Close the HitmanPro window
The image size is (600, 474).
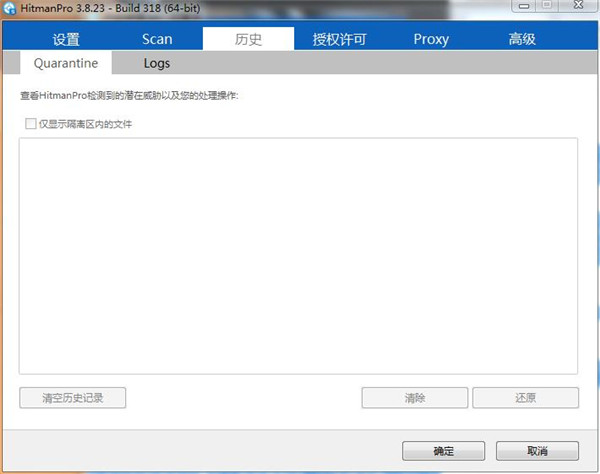(x=579, y=5)
